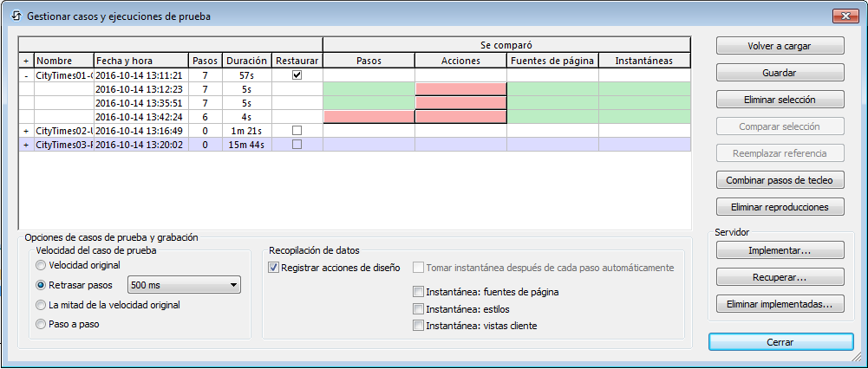Expand the CityTimes03 test case row
Image resolution: width=868 pixels, height=369 pixels.
(26, 145)
